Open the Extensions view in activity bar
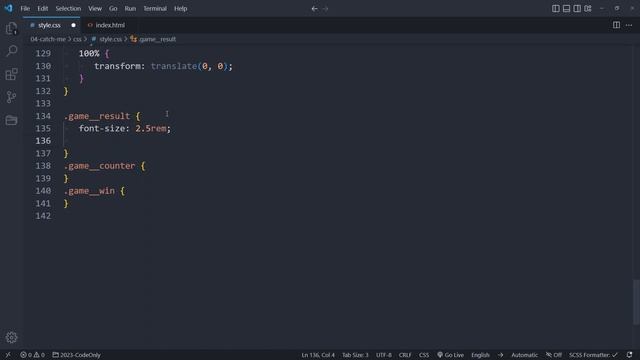Screen dimensions: 640x360 click(x=11, y=74)
